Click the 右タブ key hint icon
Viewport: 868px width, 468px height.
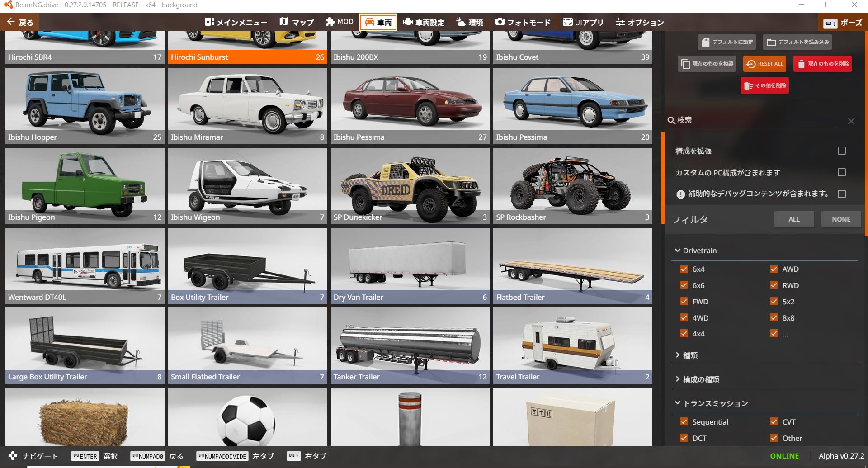click(294, 456)
